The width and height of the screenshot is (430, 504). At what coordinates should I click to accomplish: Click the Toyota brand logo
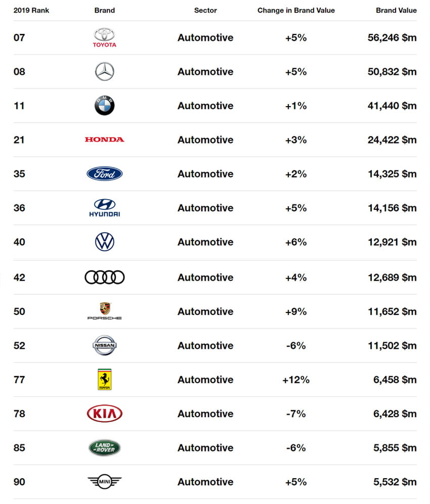[x=104, y=38]
